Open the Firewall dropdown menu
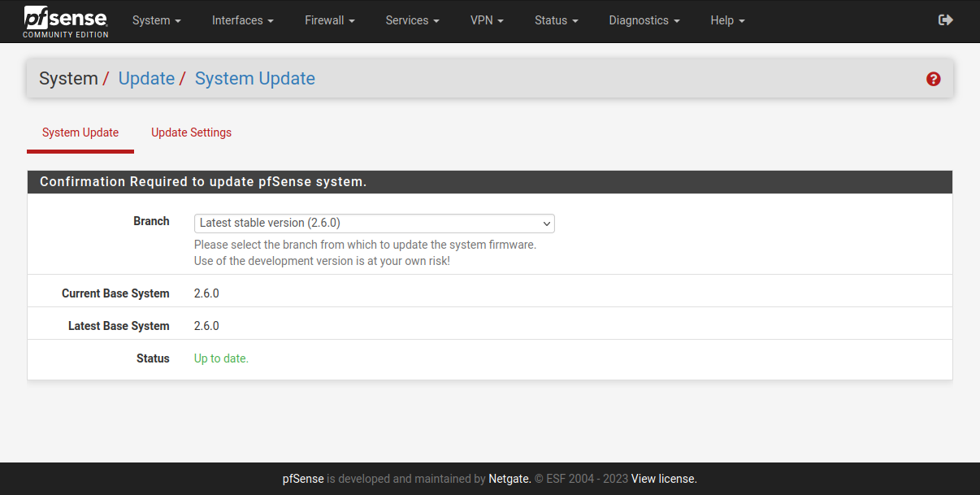The height and width of the screenshot is (495, 980). [x=329, y=20]
